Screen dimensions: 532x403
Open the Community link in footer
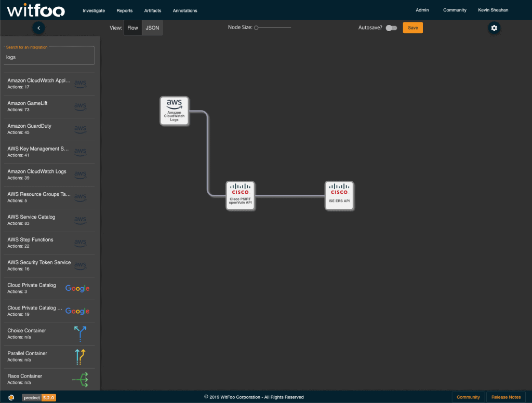click(x=468, y=397)
